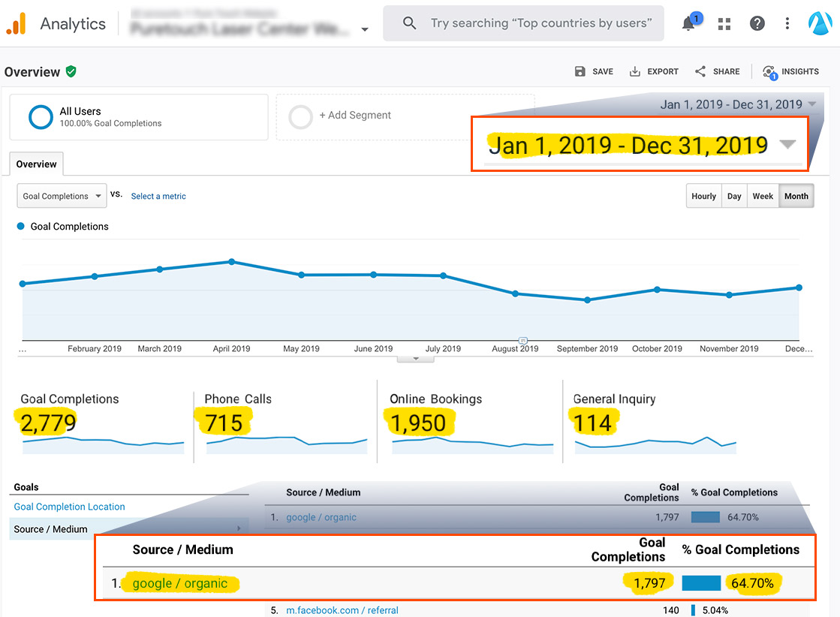The image size is (840, 617).
Task: Click the Export icon
Action: pyautogui.click(x=654, y=71)
